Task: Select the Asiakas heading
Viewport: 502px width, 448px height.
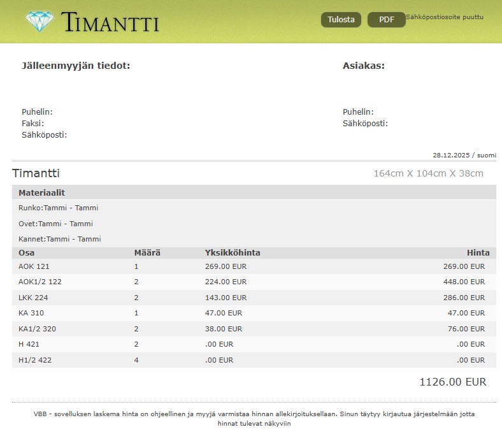Action: coord(363,66)
